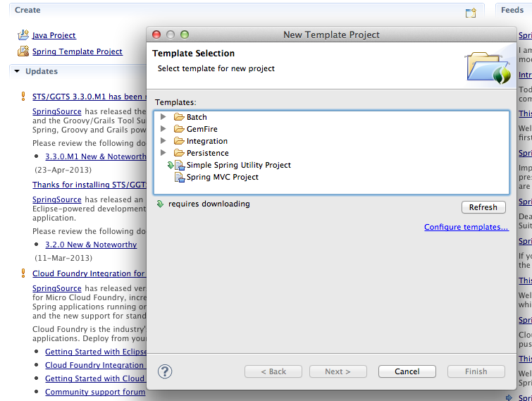
Task: Open the Getting Started with Eclipse link
Action: tap(96, 352)
